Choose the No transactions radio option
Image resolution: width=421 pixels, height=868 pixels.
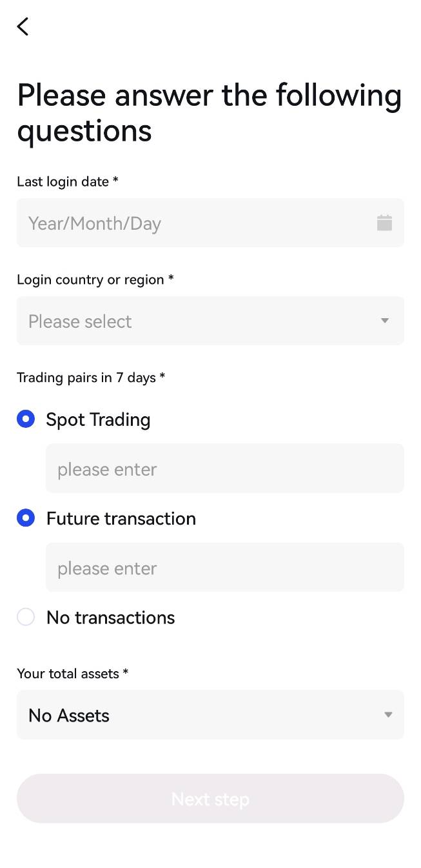coord(26,618)
